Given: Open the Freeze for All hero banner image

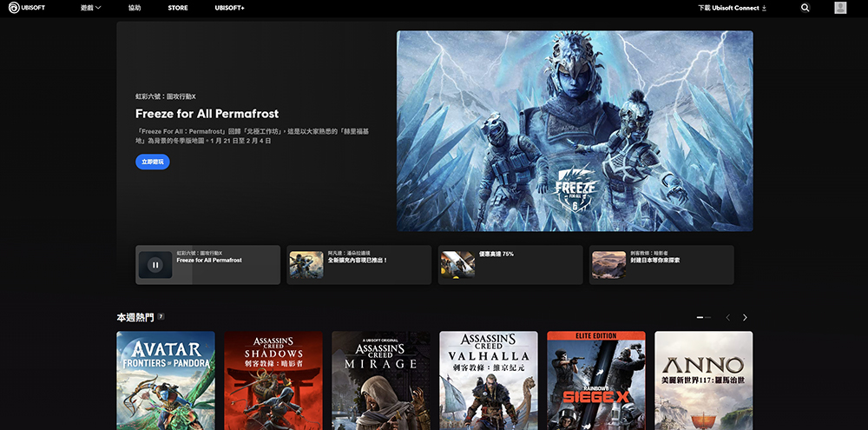Looking at the screenshot, I should click(575, 131).
